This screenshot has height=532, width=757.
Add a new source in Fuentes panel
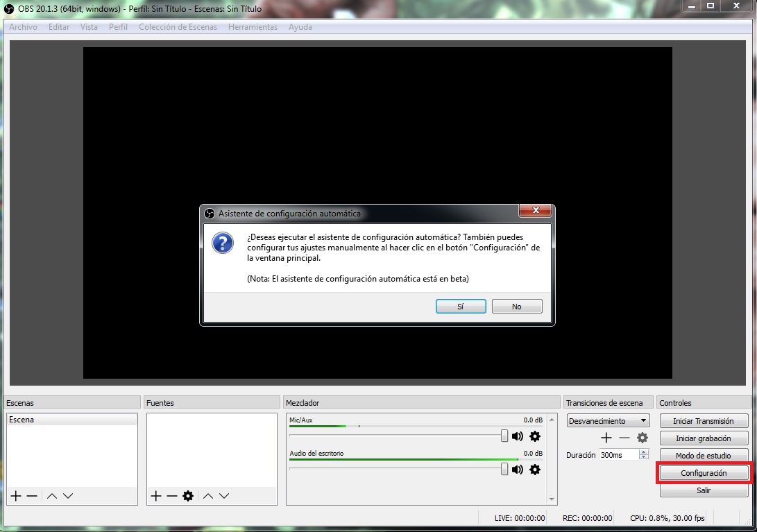[x=155, y=496]
